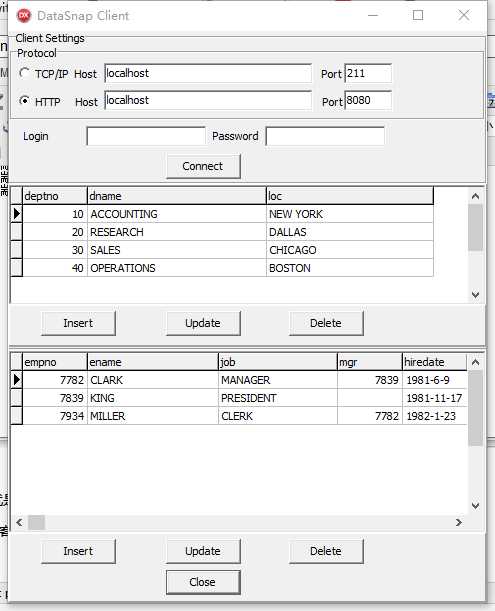Click employee grid vertical scroll down arrow
The image size is (495, 611).
point(475,506)
